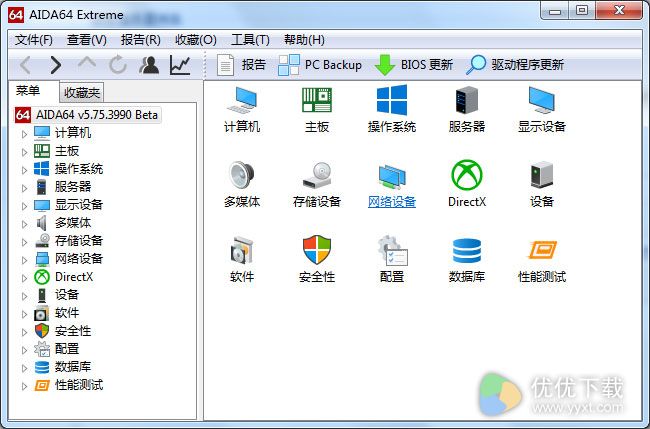This screenshot has height=429, width=650.
Task: Expand the 多媒体 tree node
Action: [x=24, y=224]
